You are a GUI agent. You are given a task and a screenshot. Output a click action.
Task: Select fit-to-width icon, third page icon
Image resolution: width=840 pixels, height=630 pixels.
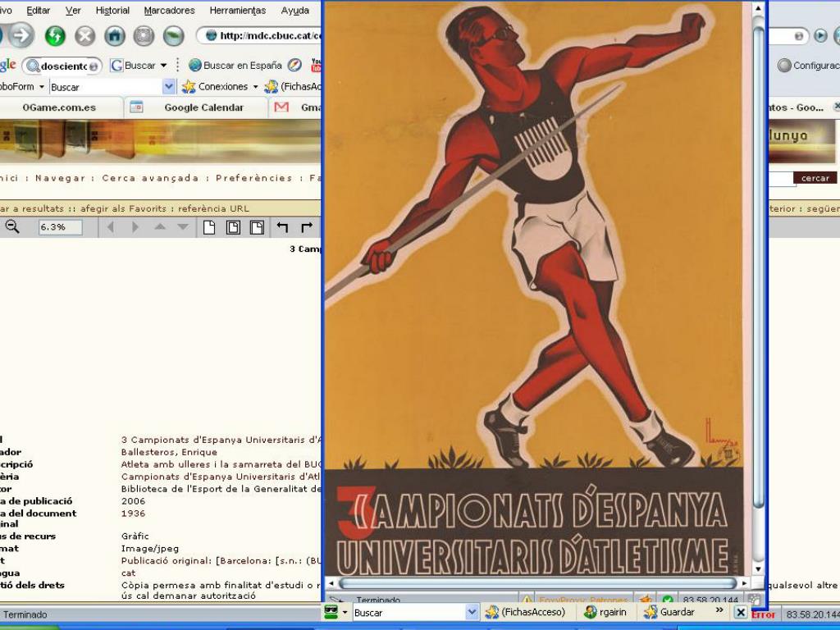257,227
